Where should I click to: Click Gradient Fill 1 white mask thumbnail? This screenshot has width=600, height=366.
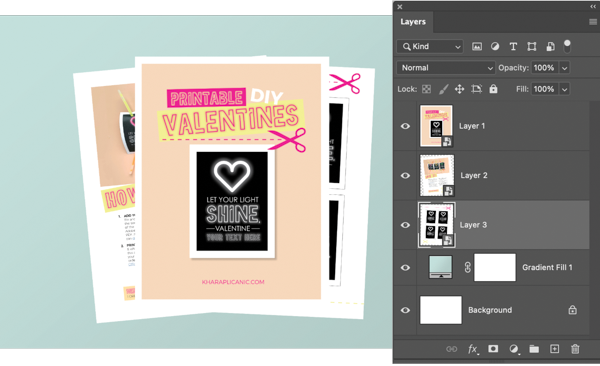[495, 267]
